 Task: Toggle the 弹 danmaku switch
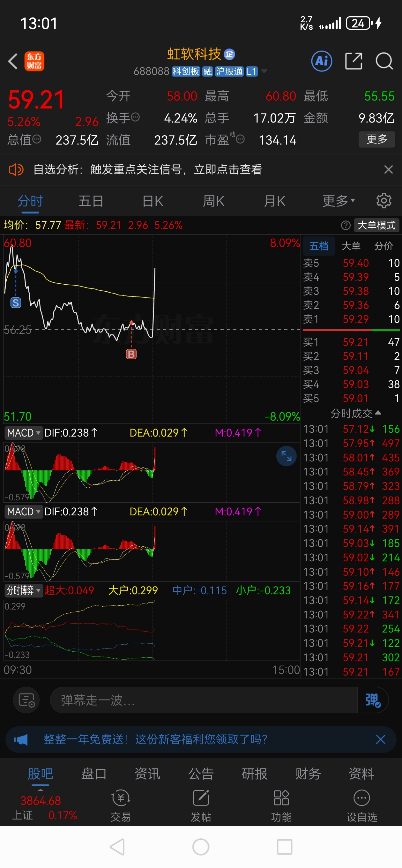click(373, 700)
